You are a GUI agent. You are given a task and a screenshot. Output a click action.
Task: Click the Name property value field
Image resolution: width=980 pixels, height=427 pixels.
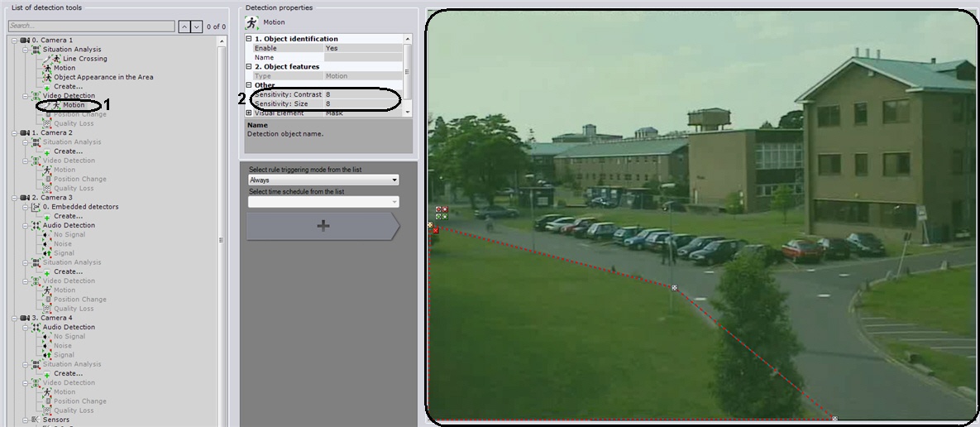(363, 58)
